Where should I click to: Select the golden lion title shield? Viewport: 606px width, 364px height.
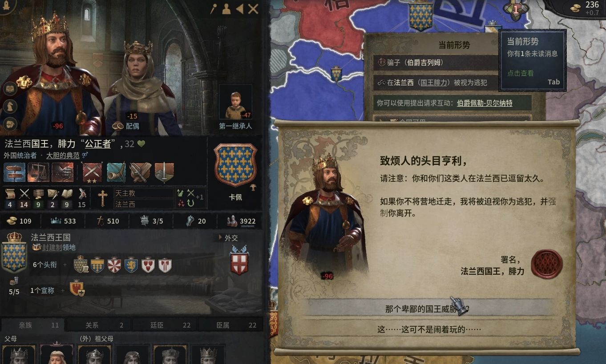pos(131,265)
